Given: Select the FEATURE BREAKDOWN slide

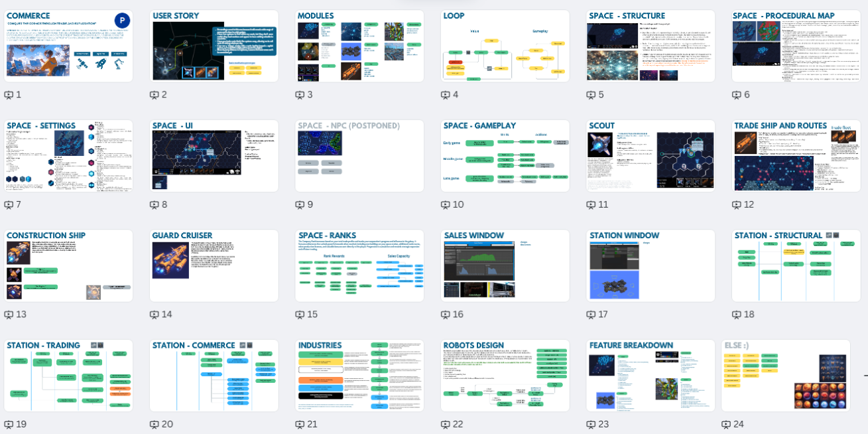Looking at the screenshot, I should point(651,376).
